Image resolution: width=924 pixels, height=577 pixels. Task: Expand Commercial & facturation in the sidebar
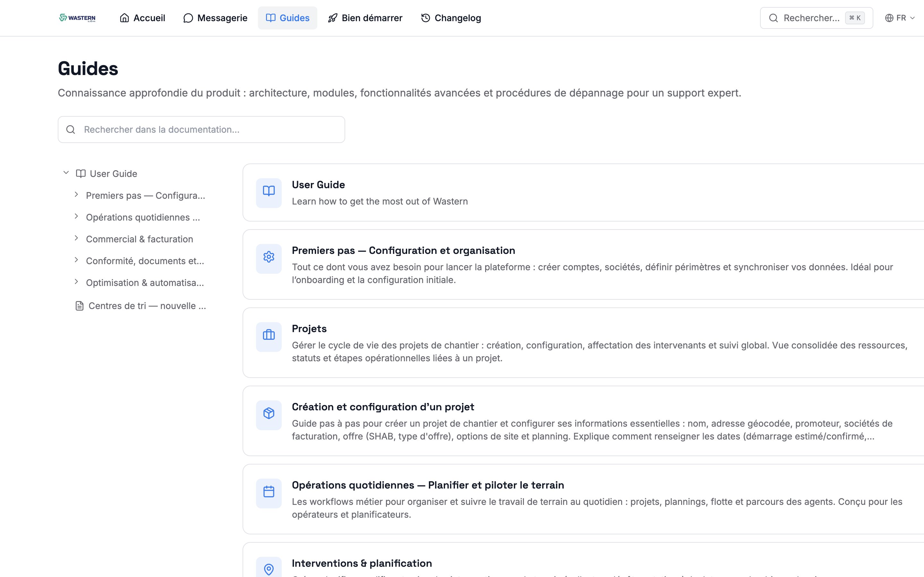click(x=76, y=238)
